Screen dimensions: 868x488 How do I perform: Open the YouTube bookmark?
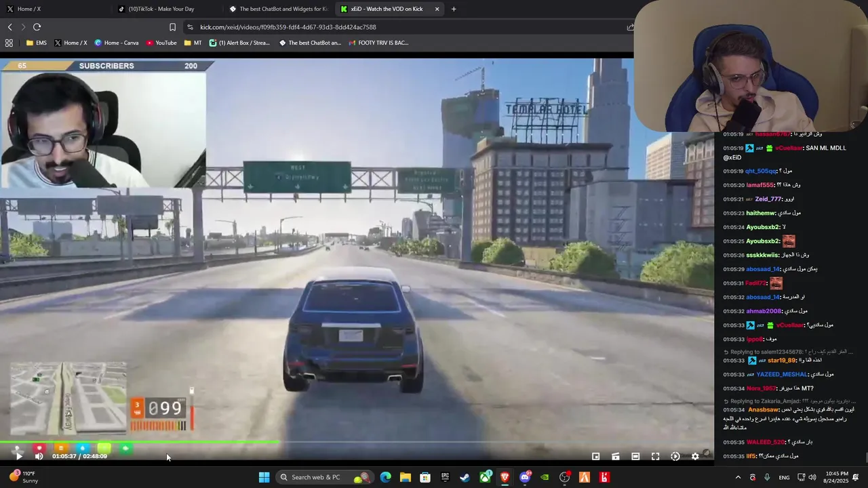161,43
